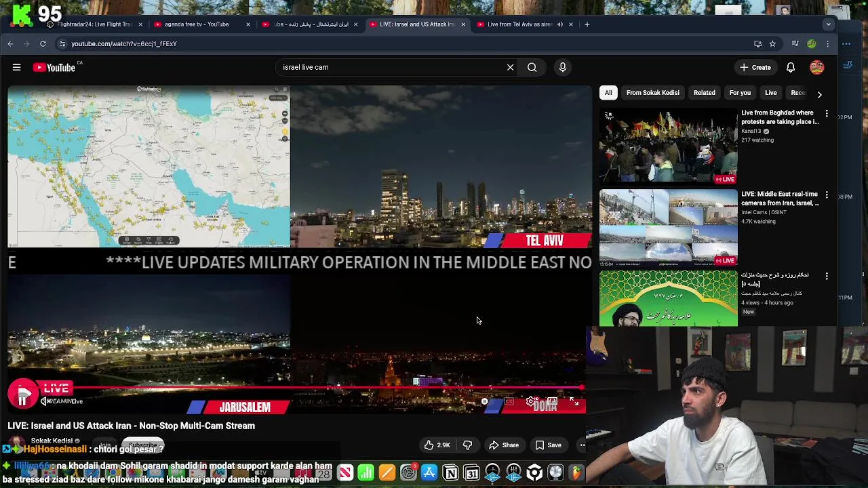Screen dimensions: 868x488
Task: Open 'LIVE: Middle East real-time cameras' title
Action: 780,199
